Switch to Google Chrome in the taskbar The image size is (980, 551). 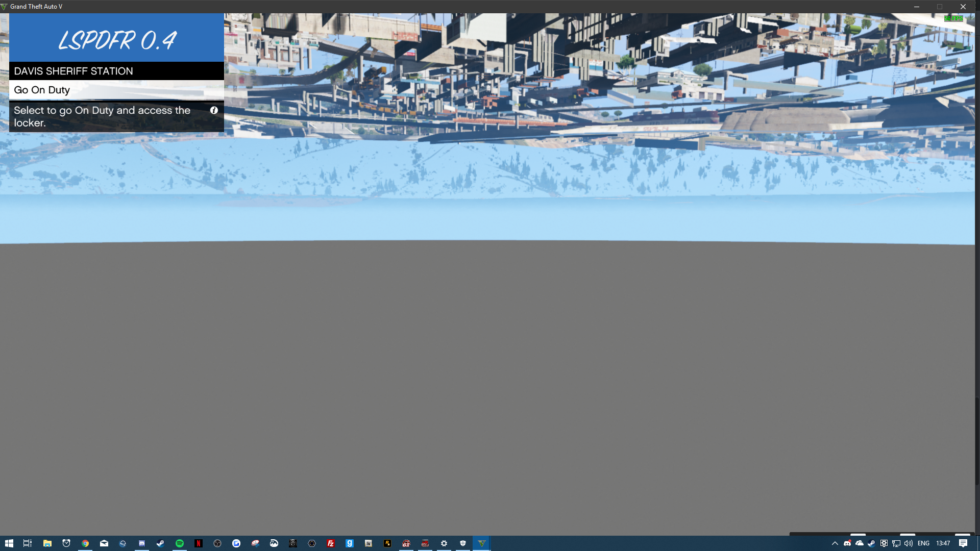point(85,543)
